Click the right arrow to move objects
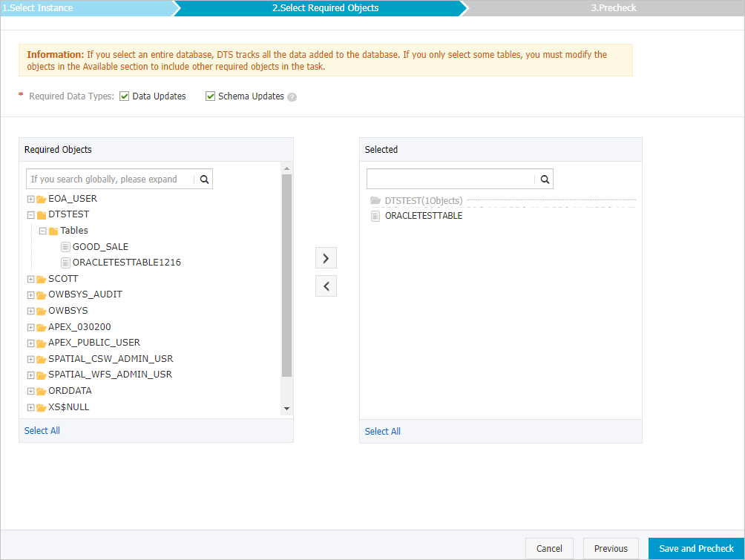 click(326, 257)
